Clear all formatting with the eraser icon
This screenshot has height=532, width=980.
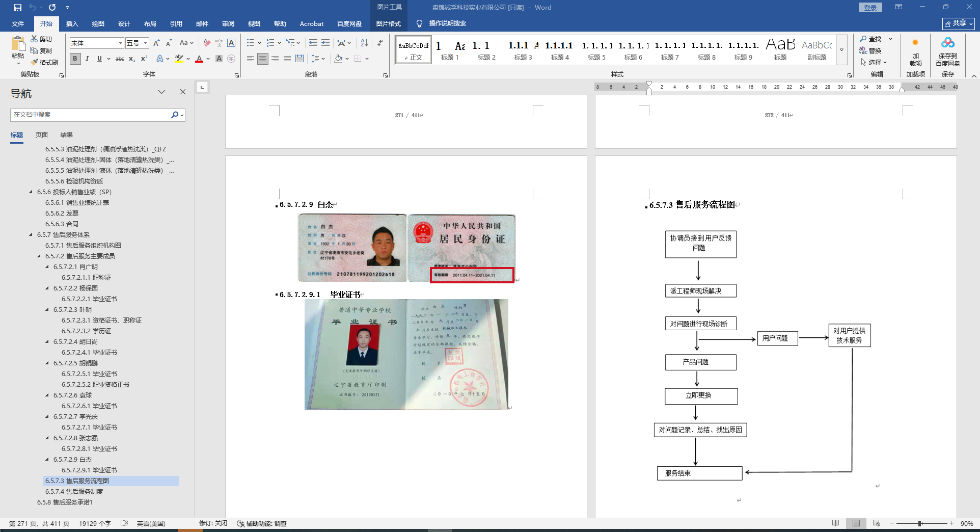click(207, 43)
